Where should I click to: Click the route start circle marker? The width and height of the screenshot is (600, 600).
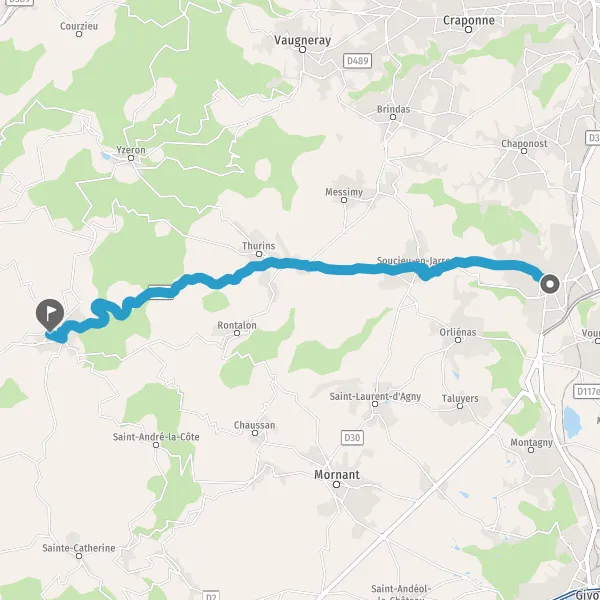550,284
